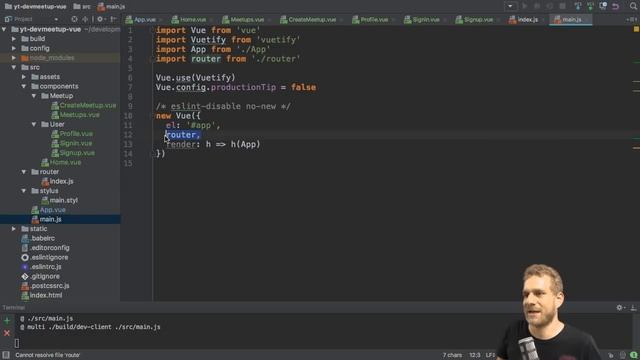The width and height of the screenshot is (640, 360).
Task: Click the Debug bug icon
Action: click(x=537, y=6)
